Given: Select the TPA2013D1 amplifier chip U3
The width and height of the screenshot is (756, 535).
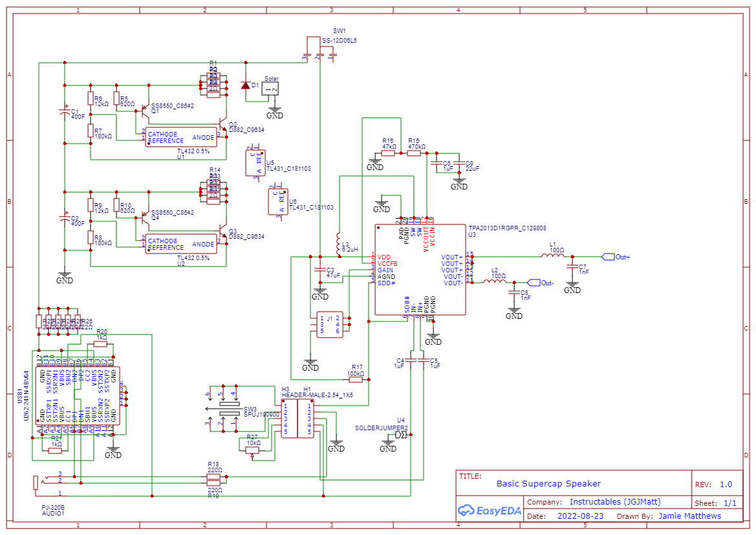Looking at the screenshot, I should click(x=420, y=270).
